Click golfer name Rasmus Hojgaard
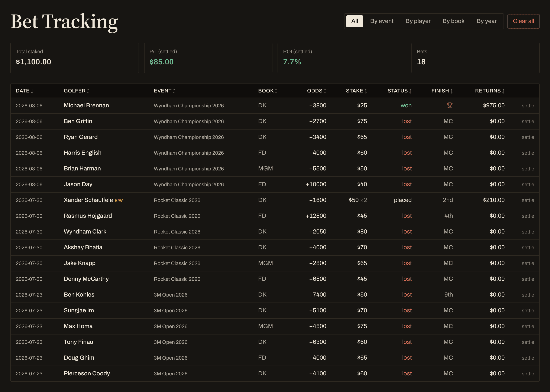 click(88, 216)
